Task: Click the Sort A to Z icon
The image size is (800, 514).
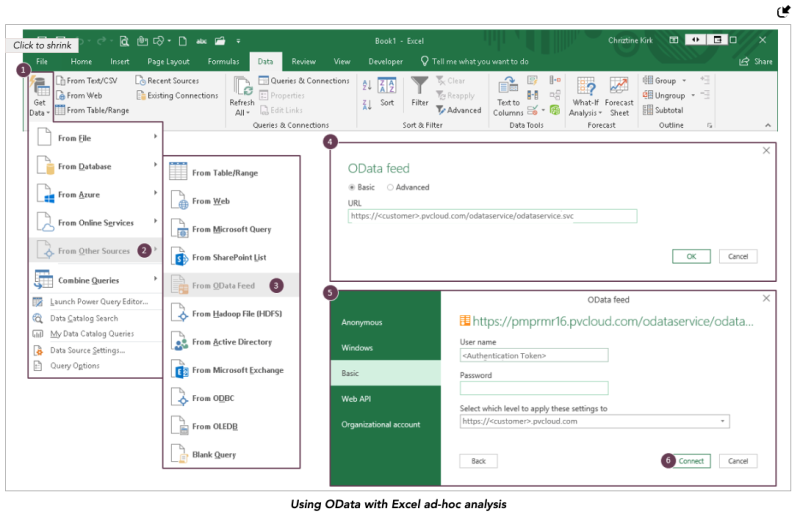Action: click(x=367, y=85)
